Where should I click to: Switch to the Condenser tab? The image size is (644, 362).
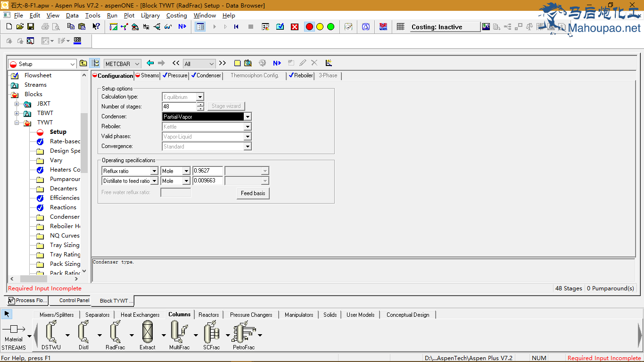coord(206,75)
